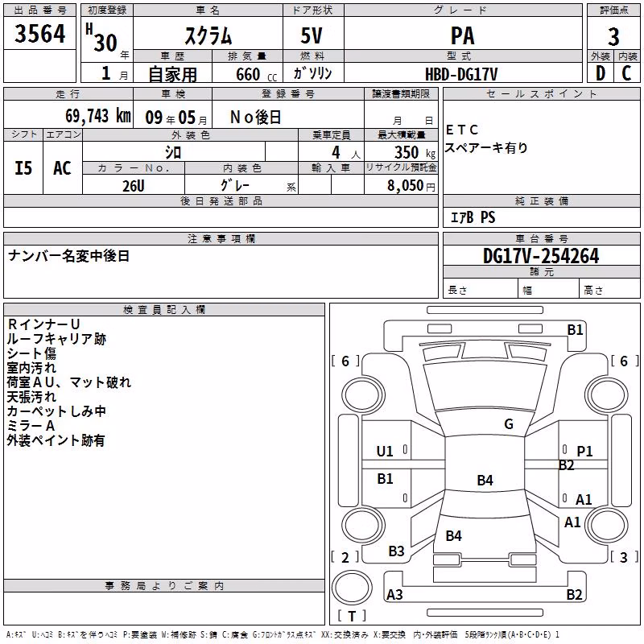Click the B3 marker near rear-left
Screen dimensions: 644x644
(x=396, y=551)
